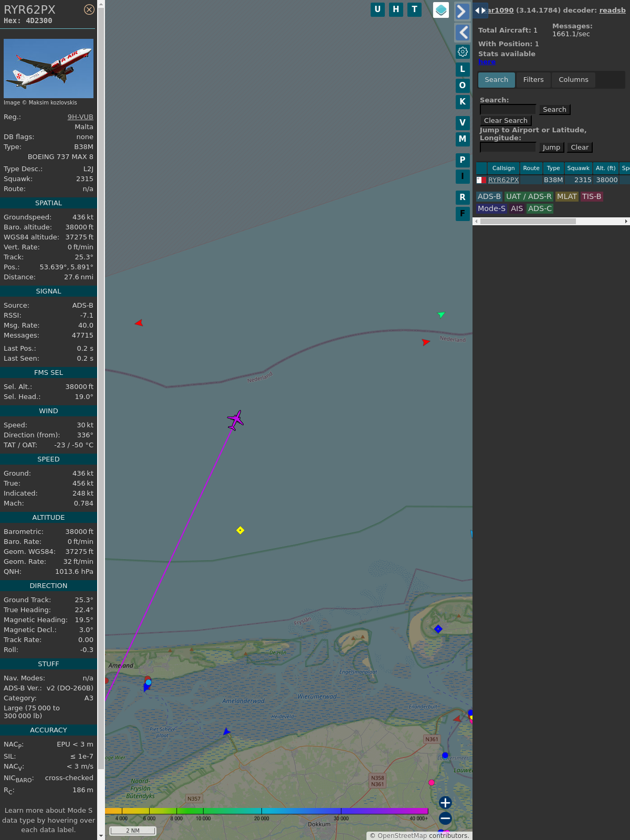The image size is (630, 840).
Task: Collapse sidebar with the left chevron arrow
Action: click(x=462, y=33)
